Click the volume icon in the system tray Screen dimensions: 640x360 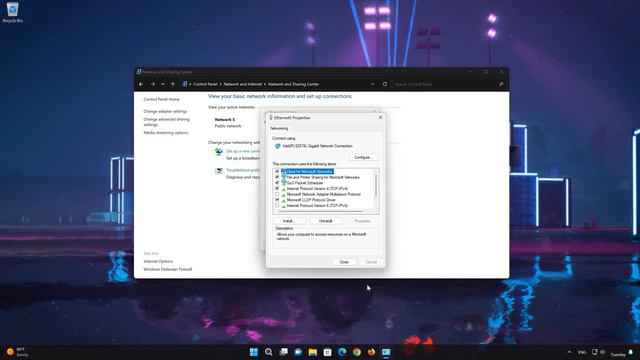(602, 352)
